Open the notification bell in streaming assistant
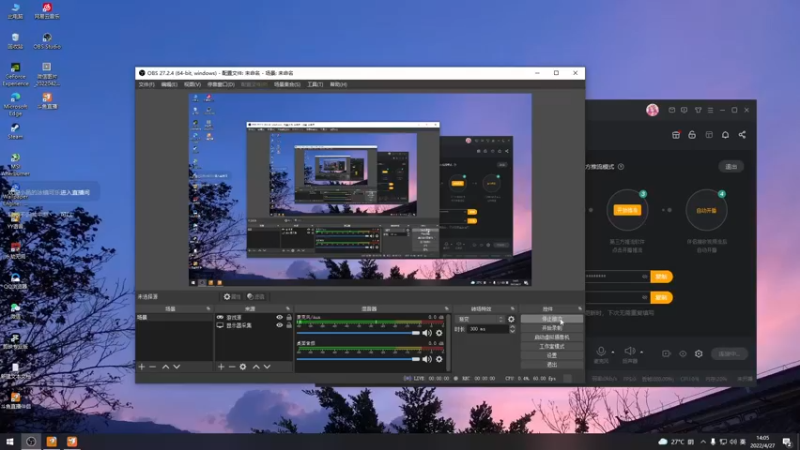Image resolution: width=800 pixels, height=450 pixels. (725, 135)
